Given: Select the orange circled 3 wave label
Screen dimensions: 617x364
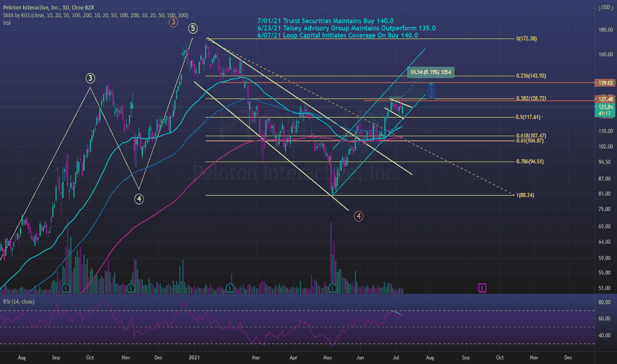Looking at the screenshot, I should pos(173,22).
